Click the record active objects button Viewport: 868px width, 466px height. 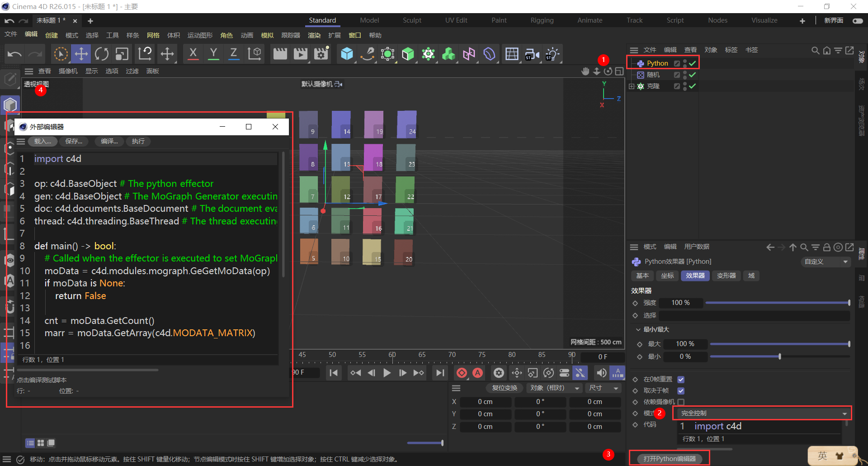[x=462, y=373]
